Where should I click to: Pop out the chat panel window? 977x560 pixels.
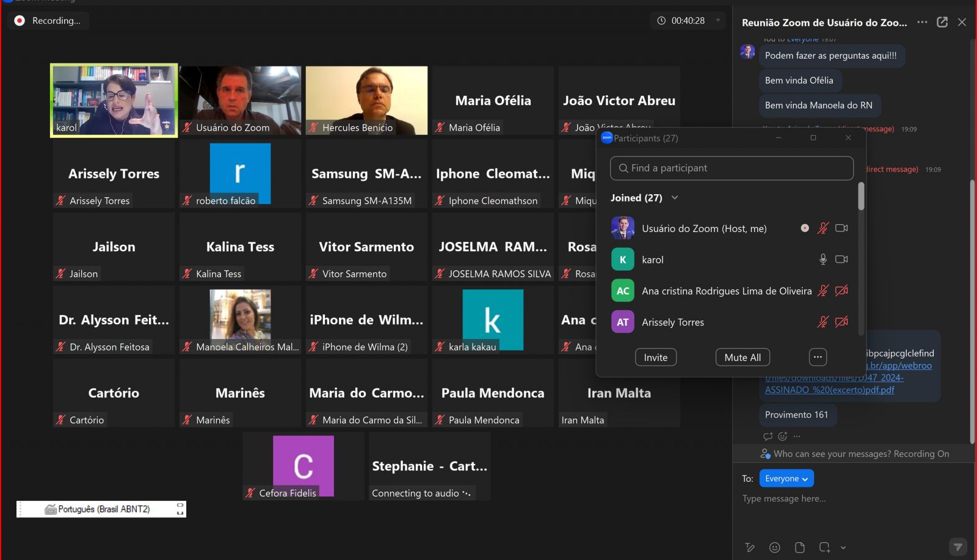(942, 22)
